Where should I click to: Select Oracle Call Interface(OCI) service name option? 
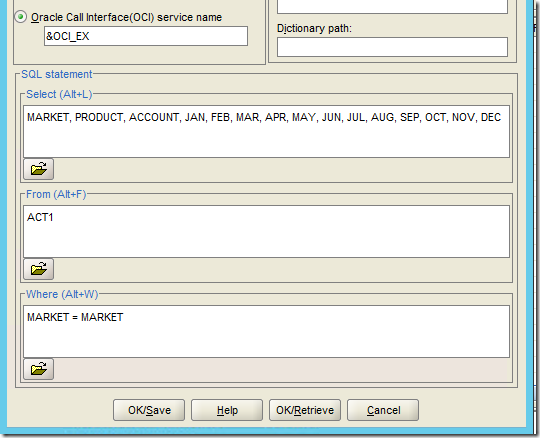21,17
